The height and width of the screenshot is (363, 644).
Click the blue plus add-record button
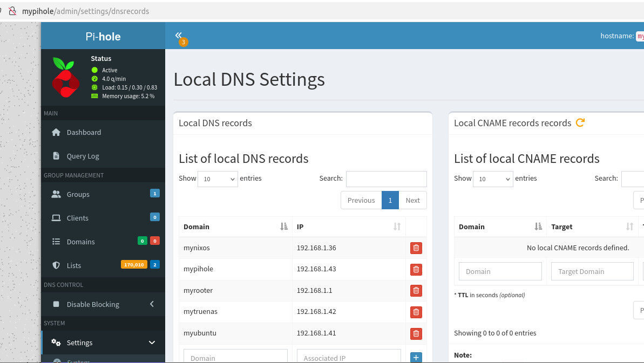coord(416,357)
